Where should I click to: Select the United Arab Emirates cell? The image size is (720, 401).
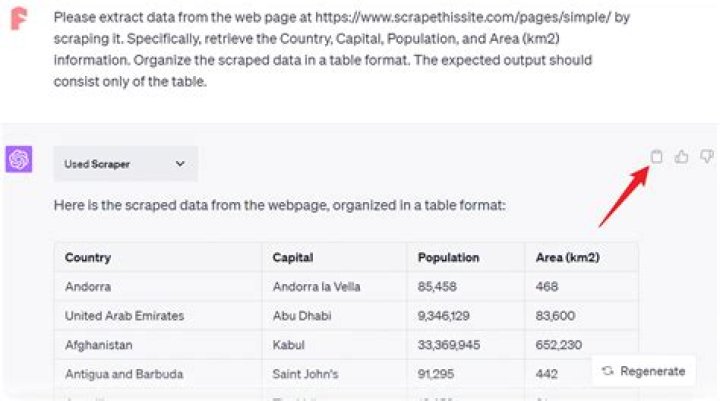pyautogui.click(x=124, y=316)
